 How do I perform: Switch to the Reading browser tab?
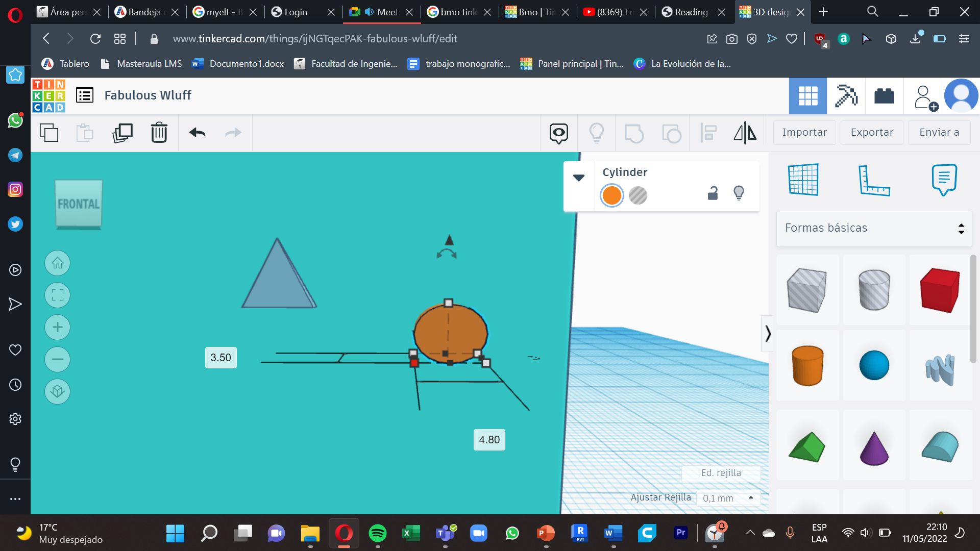coord(693,12)
